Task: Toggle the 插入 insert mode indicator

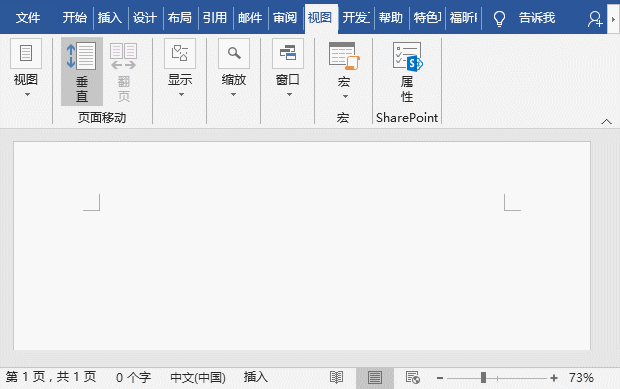Action: [x=255, y=377]
